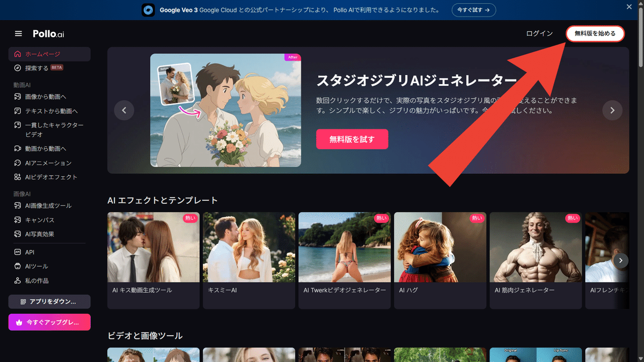Open the AIツール sidebar icon
644x362 pixels.
coord(18,266)
